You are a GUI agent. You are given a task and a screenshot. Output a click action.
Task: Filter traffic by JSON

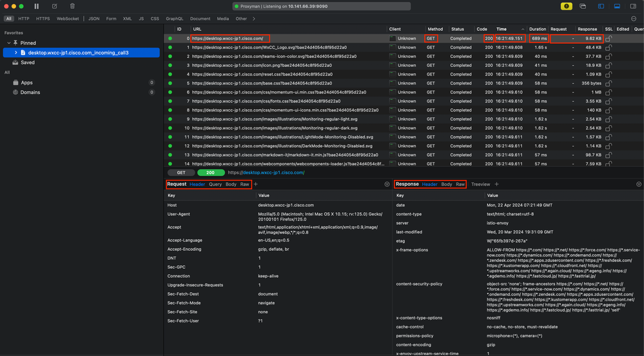[x=93, y=19]
